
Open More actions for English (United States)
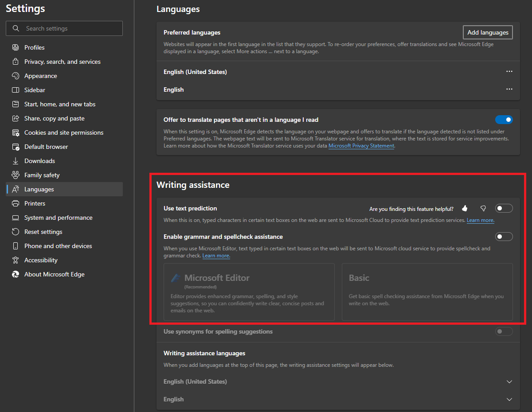509,71
